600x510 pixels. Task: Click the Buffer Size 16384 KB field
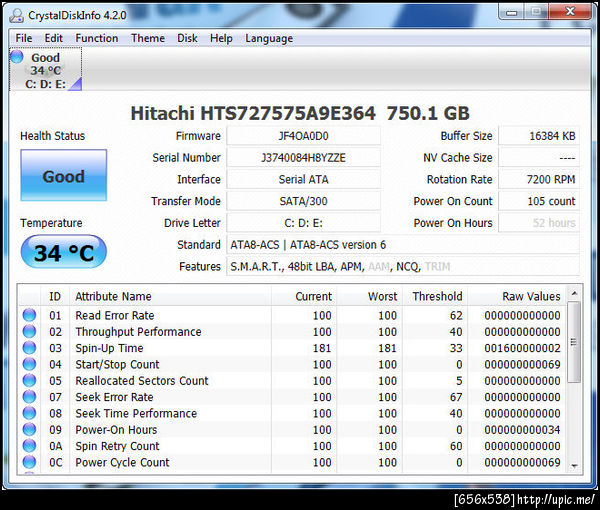[x=539, y=136]
